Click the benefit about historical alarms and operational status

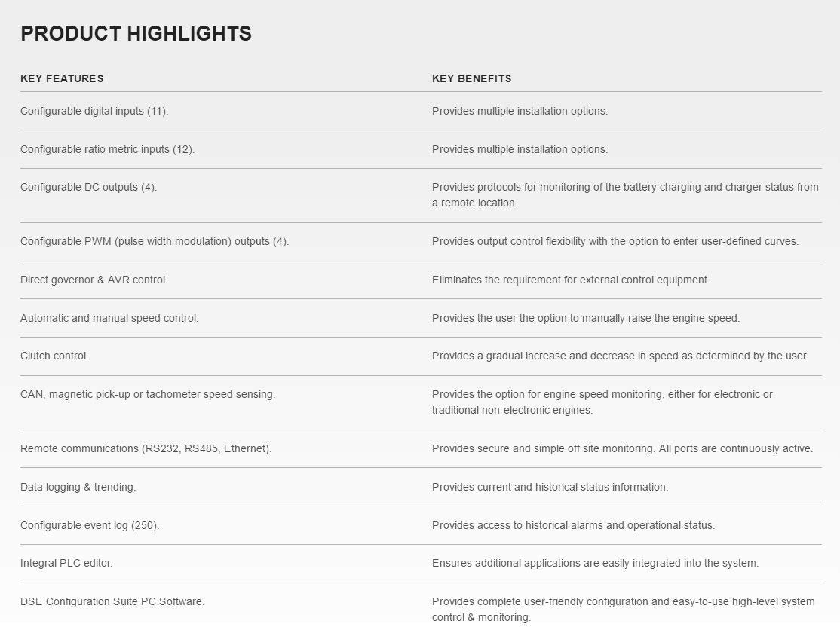pos(573,525)
